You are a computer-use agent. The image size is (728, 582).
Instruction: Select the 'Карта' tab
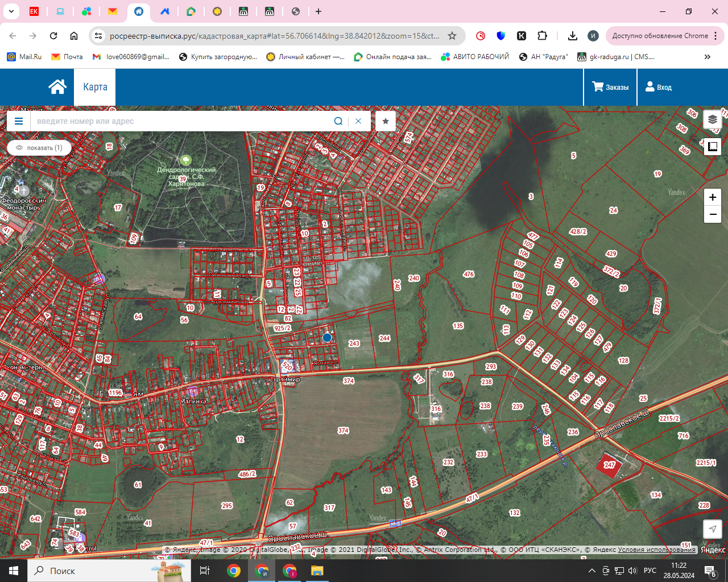click(x=95, y=87)
